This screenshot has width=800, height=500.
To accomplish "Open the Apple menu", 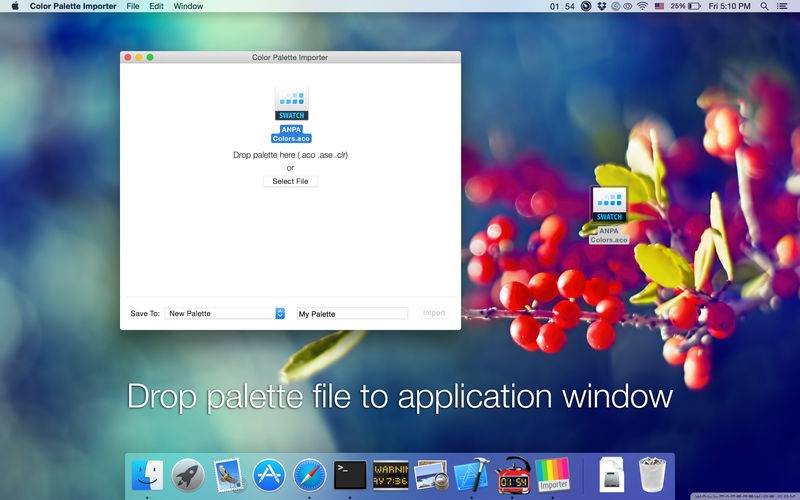I will click(15, 6).
